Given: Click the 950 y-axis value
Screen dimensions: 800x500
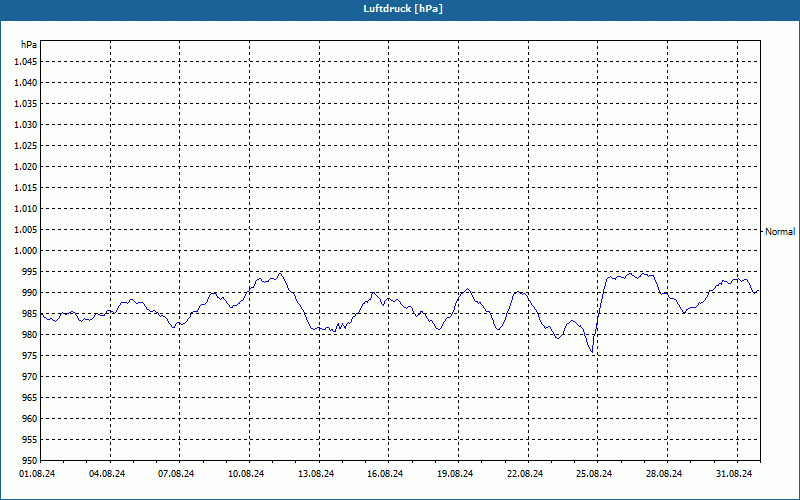Looking at the screenshot, I should 30,460.
